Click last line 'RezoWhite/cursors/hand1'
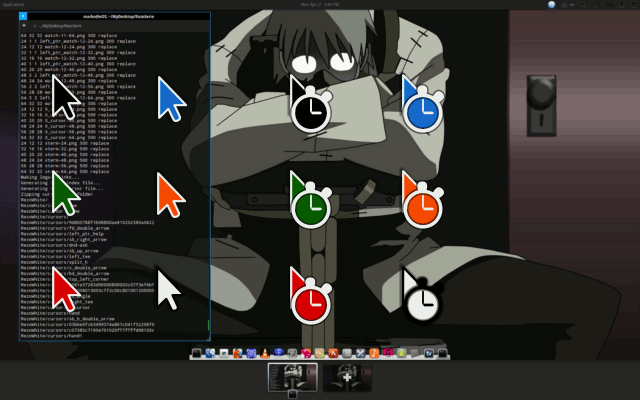The height and width of the screenshot is (400, 640). (x=51, y=336)
